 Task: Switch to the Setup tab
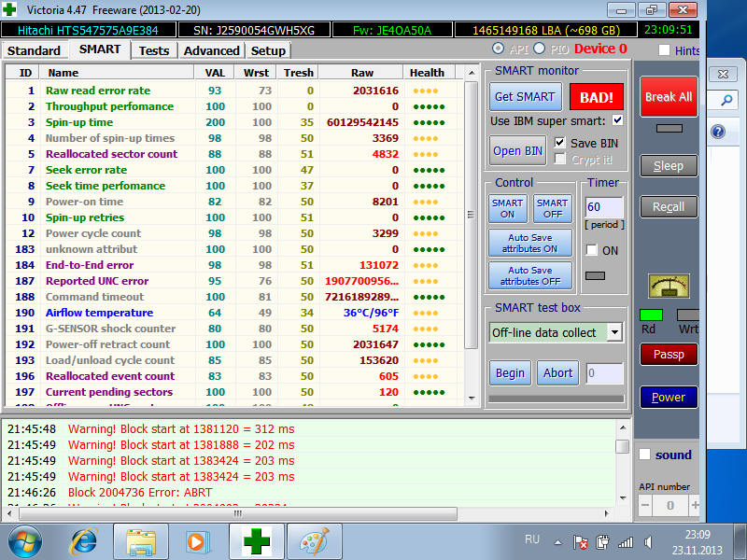coord(268,50)
